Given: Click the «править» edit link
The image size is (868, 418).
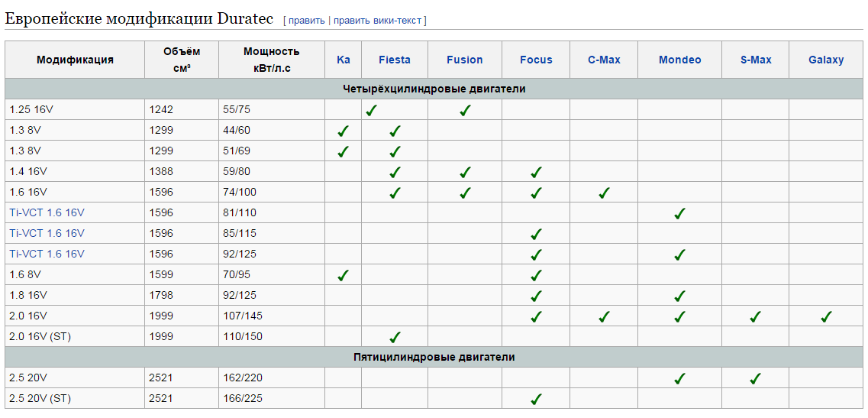Looking at the screenshot, I should 306,21.
